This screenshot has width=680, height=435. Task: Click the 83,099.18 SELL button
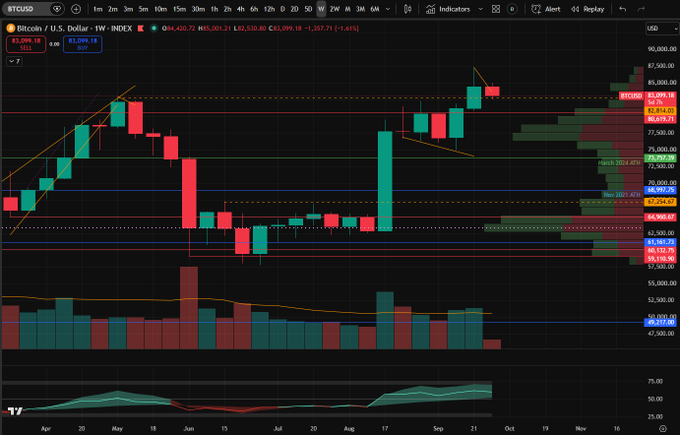(x=26, y=44)
